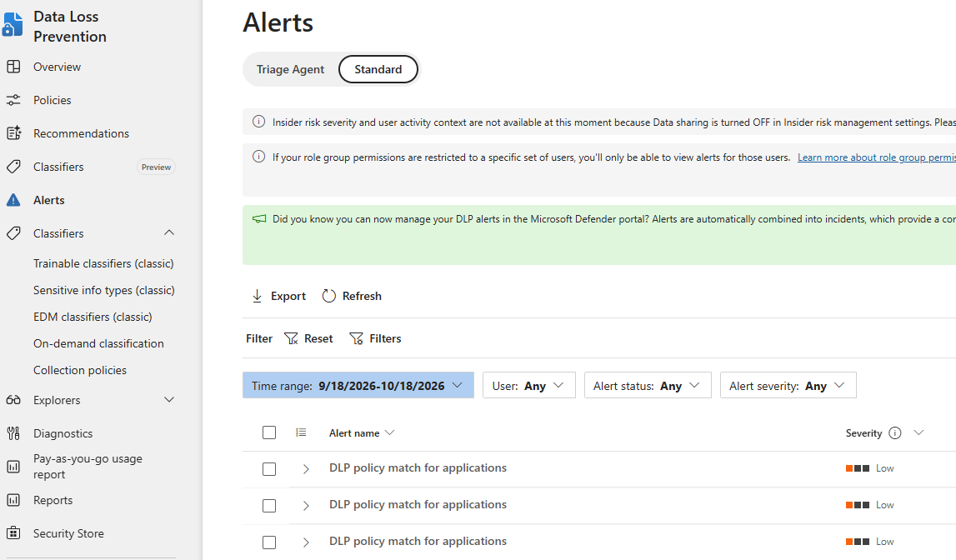The height and width of the screenshot is (560, 956).
Task: Open the User: Any filter dropdown
Action: [528, 385]
